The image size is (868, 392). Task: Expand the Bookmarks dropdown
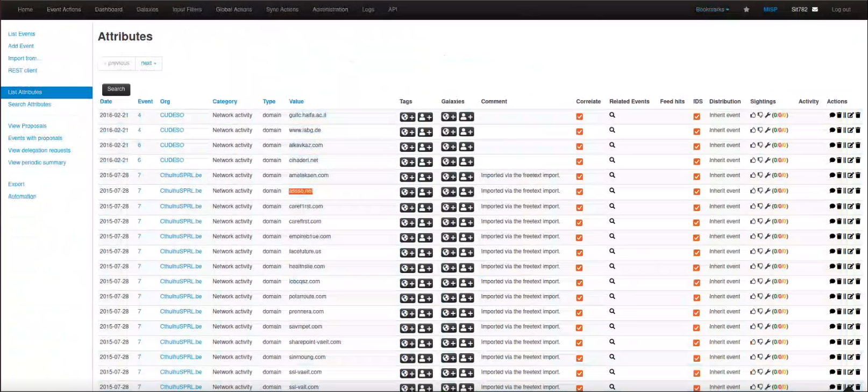(x=712, y=10)
